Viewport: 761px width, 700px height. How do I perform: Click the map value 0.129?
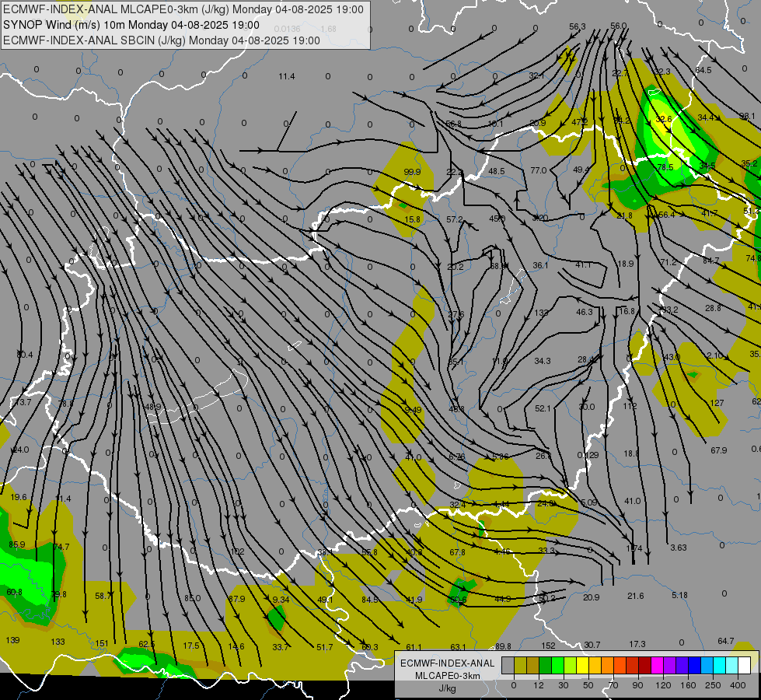(x=588, y=455)
